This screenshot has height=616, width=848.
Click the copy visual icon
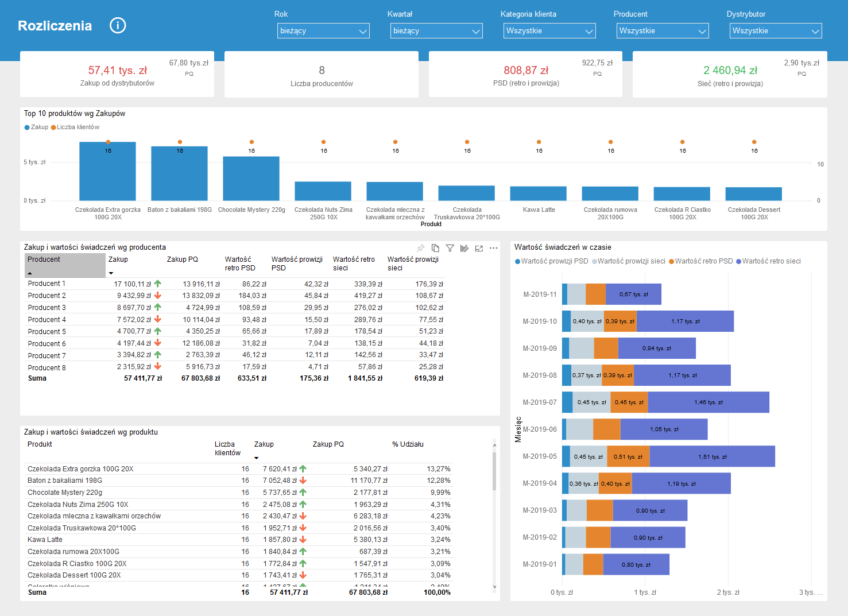pyautogui.click(x=435, y=248)
